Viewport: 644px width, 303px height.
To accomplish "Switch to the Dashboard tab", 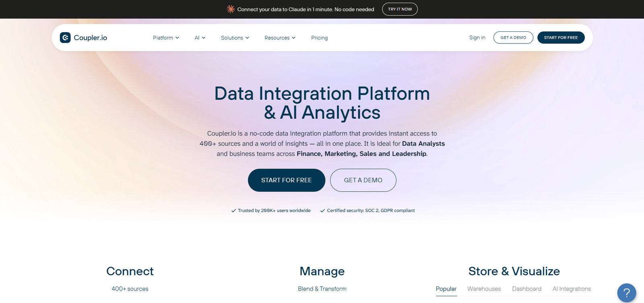I will pyautogui.click(x=526, y=289).
